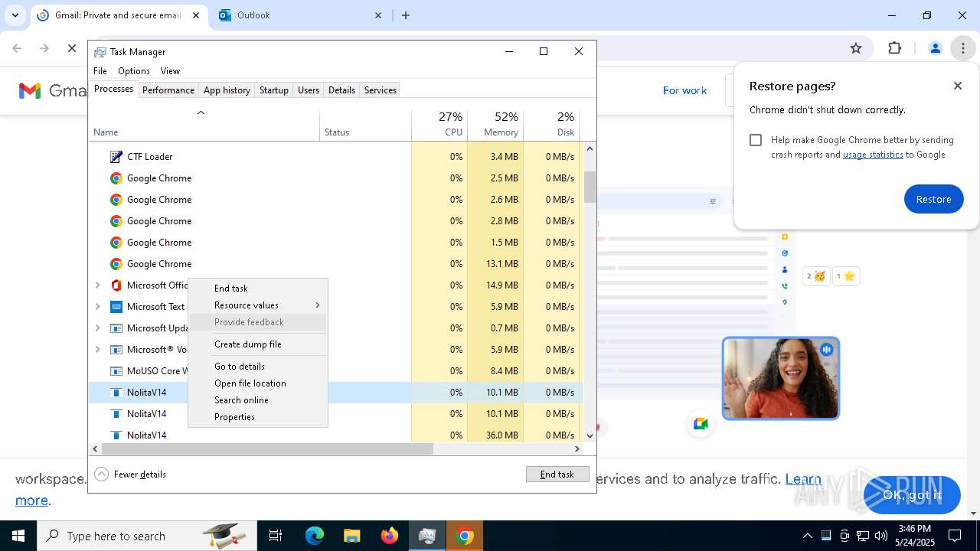Open the Chrome three-dot menu
Screen dimensions: 980x551
[x=962, y=48]
